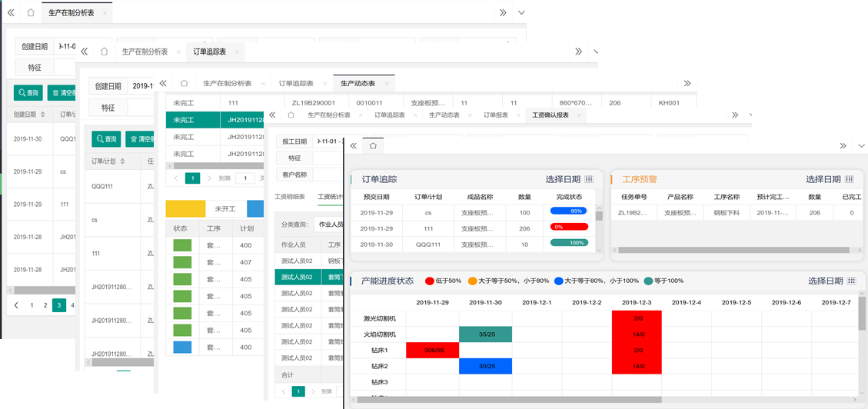Click the double-left arrow in the front dashboard window
Image resolution: width=868 pixels, height=409 pixels.
pos(353,145)
